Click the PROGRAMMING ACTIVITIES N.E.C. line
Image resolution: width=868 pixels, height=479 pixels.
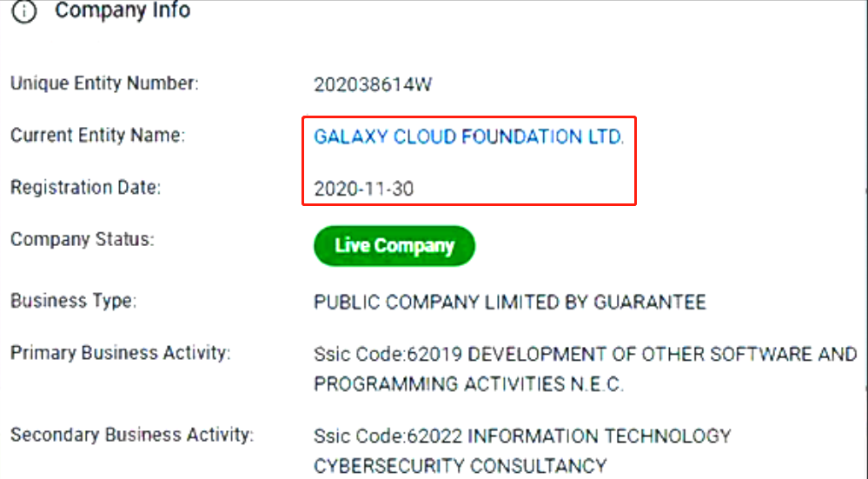coord(468,384)
